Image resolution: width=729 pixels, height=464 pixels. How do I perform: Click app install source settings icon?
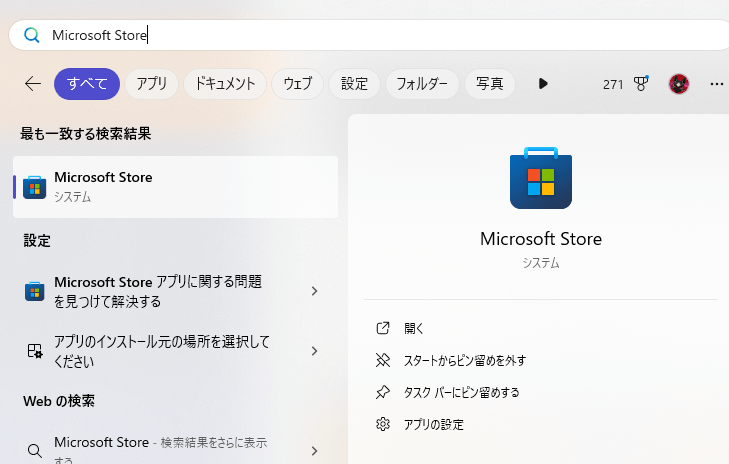tap(35, 351)
